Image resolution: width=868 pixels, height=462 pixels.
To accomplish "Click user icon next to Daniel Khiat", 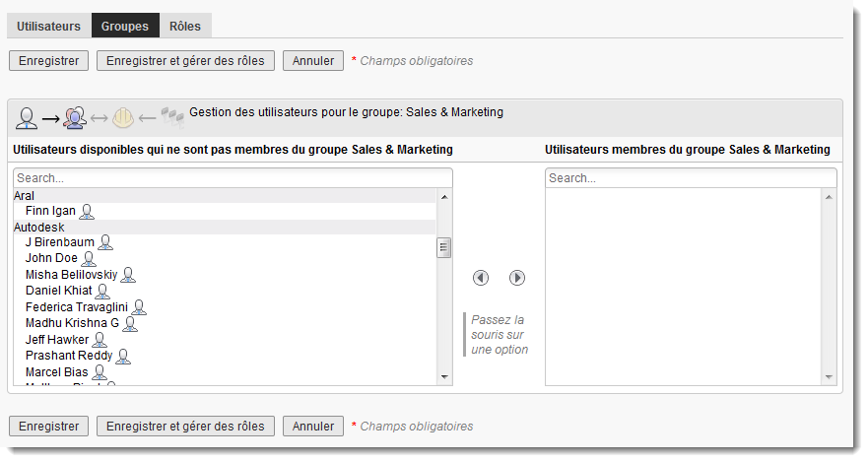I will pyautogui.click(x=102, y=291).
